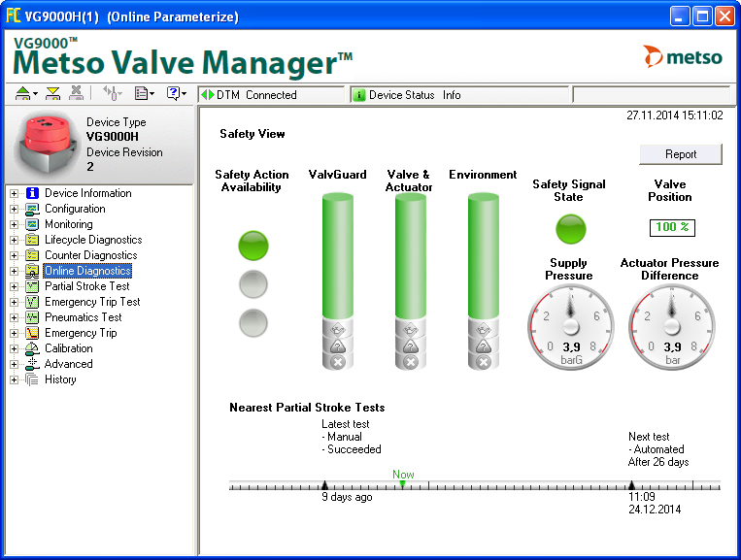The image size is (741, 560).
Task: Click the download-from-device toolbar icon
Action: 52,93
